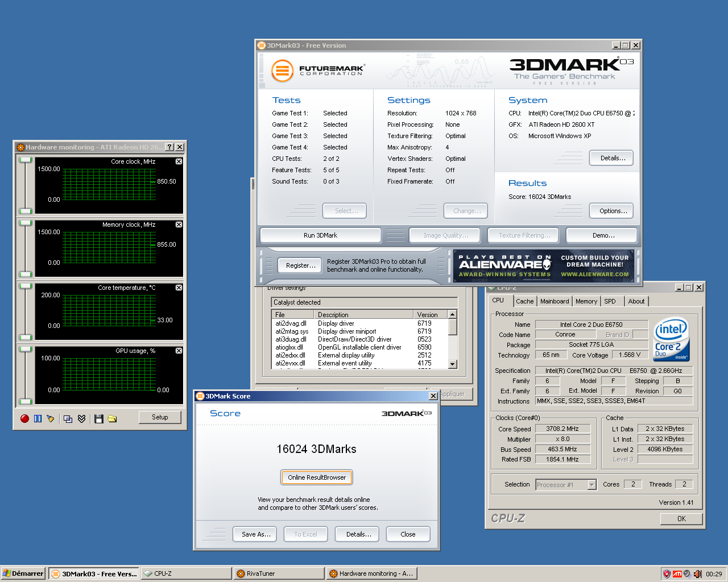728x582 pixels.
Task: Open Details in the 3DMark Score dialog
Action: coord(357,534)
